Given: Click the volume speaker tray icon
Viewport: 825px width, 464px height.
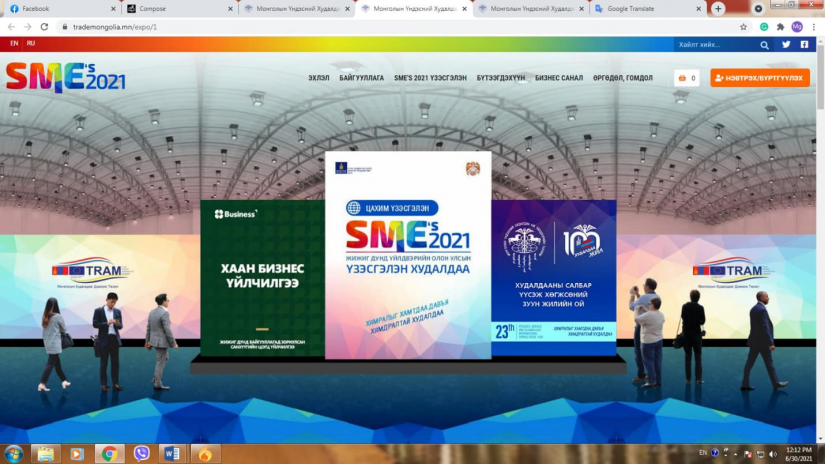Looking at the screenshot, I should 772,453.
